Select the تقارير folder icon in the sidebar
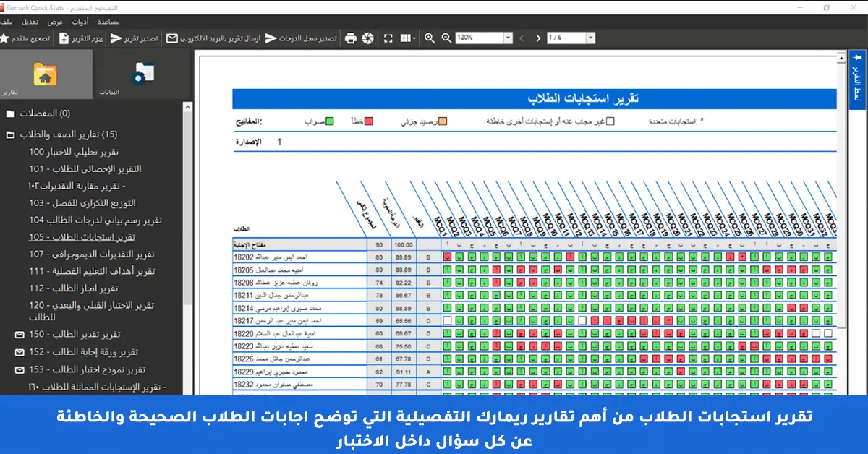The width and height of the screenshot is (868, 454). [43, 72]
